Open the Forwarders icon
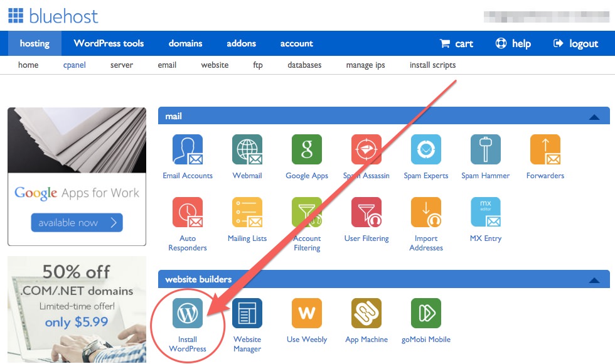Image resolution: width=615 pixels, height=364 pixels. 545,149
